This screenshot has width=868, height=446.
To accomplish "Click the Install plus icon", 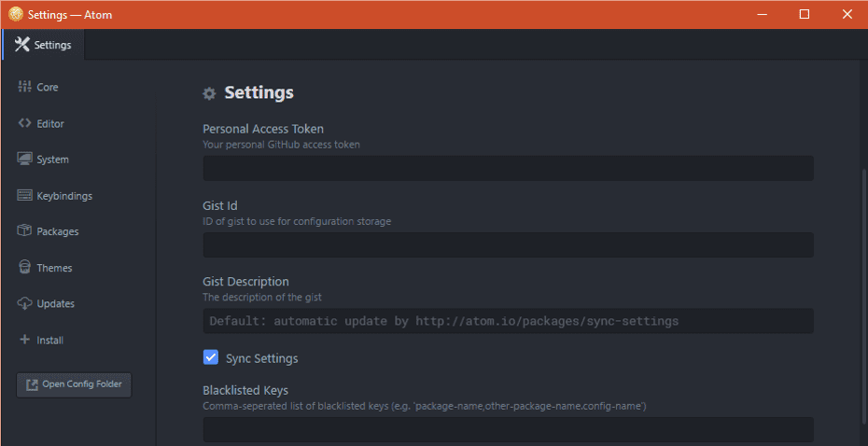I will tap(24, 340).
